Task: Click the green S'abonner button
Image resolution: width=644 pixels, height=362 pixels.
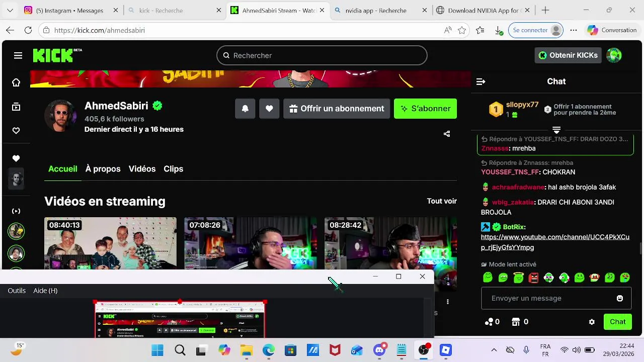Action: pos(425,109)
